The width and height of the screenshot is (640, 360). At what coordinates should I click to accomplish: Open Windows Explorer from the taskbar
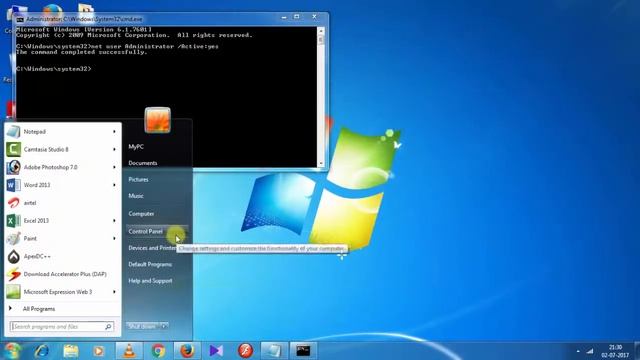(x=71, y=351)
